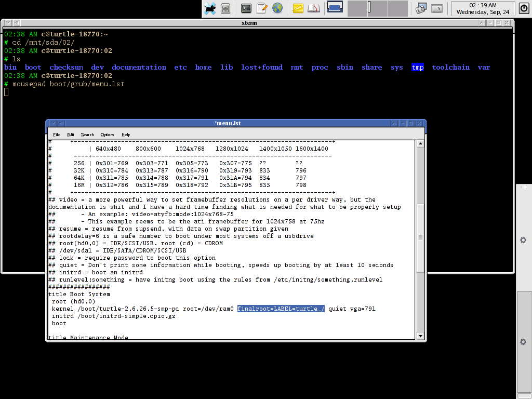
Task: Click the power quit button in panel
Action: pos(524,8)
